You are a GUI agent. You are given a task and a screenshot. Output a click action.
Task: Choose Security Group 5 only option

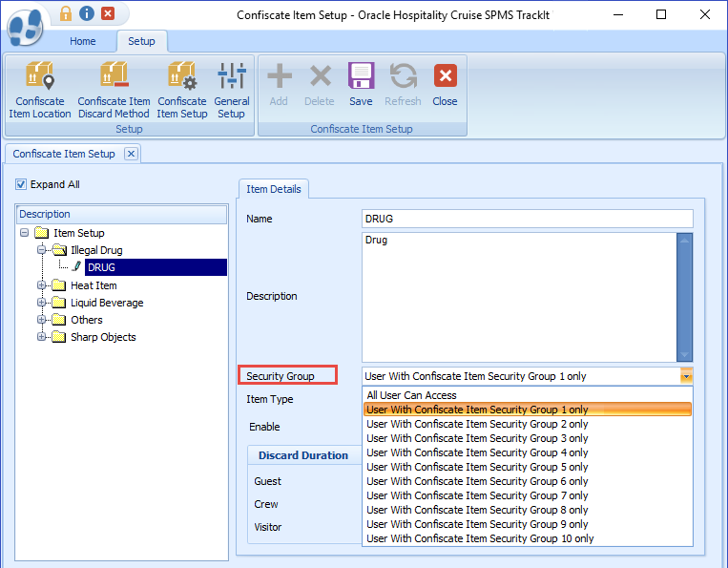pos(527,467)
